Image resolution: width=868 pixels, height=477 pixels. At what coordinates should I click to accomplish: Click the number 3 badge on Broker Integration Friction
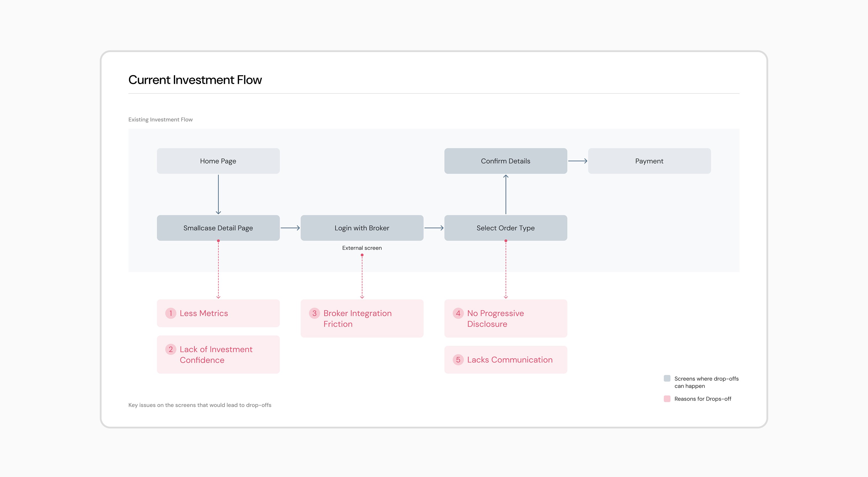(x=315, y=313)
